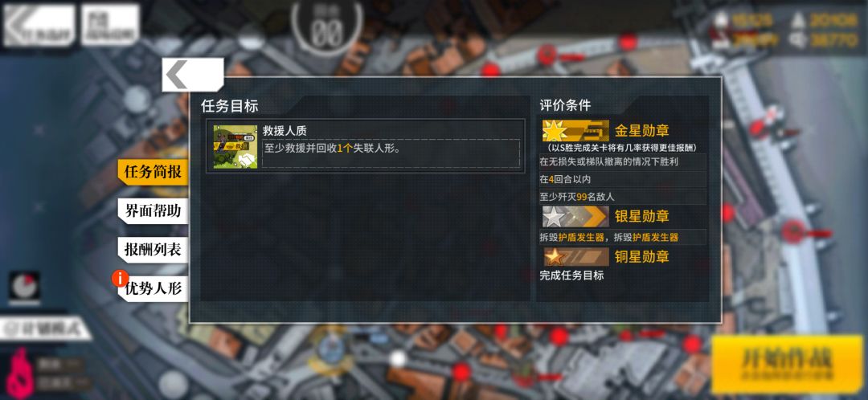Screen dimensions: 868x400
Task: Switch to the 界面帮助 tab
Action: pyautogui.click(x=152, y=210)
